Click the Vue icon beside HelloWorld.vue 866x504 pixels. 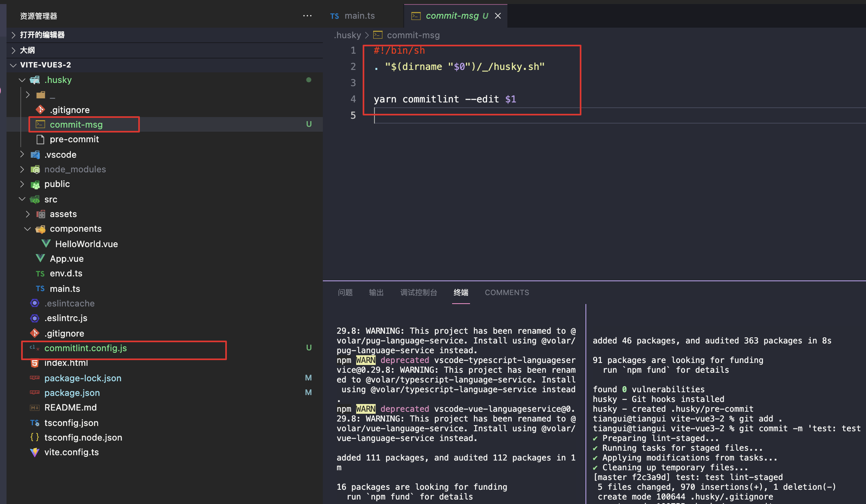pyautogui.click(x=46, y=244)
